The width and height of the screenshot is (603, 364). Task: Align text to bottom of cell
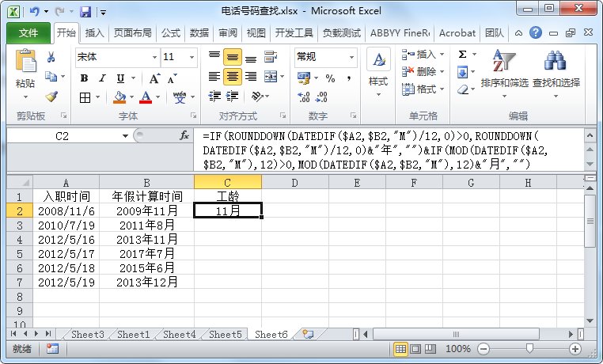pyautogui.click(x=251, y=58)
